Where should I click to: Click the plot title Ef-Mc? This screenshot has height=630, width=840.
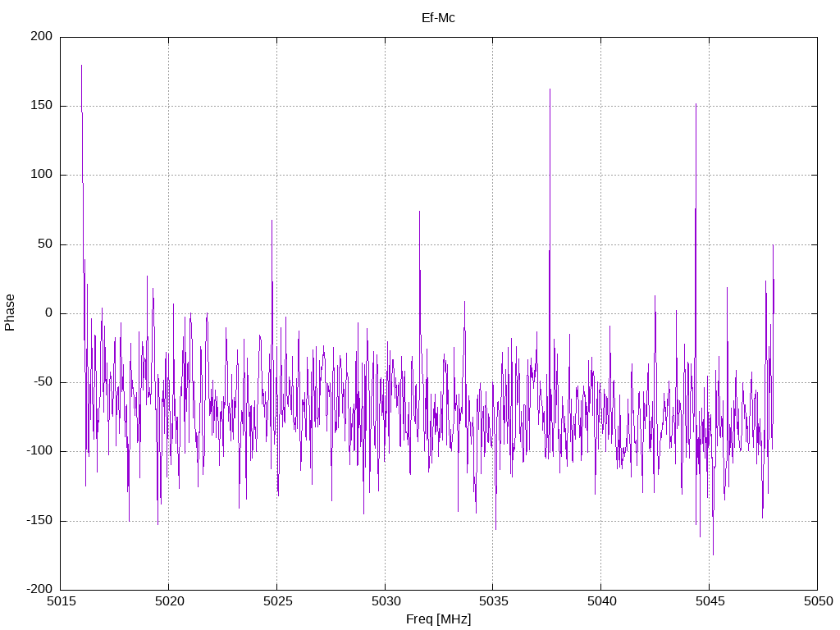pyautogui.click(x=438, y=18)
